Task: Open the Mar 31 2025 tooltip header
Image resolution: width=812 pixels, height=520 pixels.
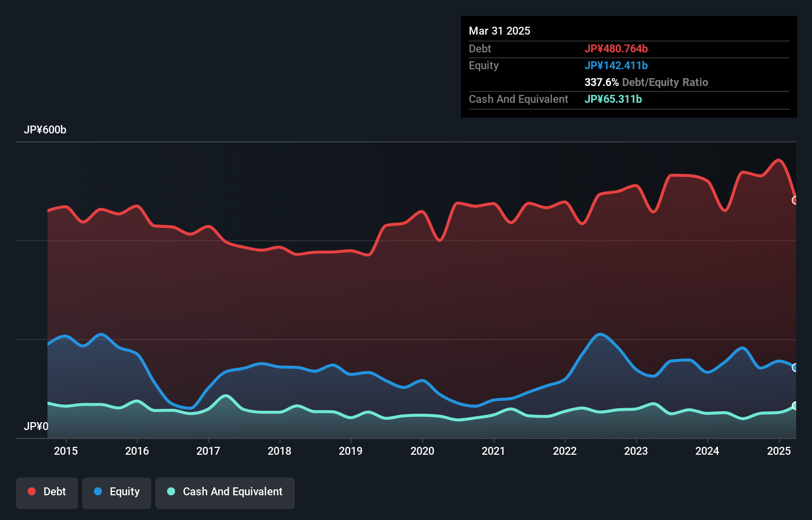Action: point(499,31)
